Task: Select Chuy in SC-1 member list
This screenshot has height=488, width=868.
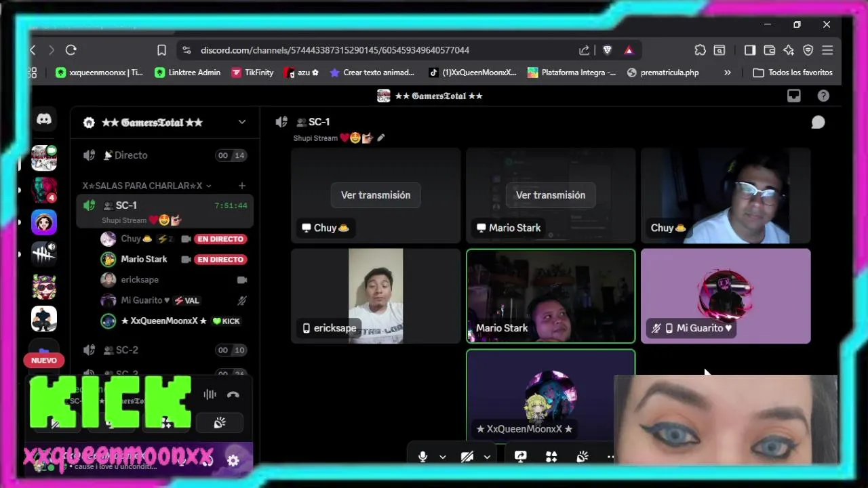Action: [174, 239]
